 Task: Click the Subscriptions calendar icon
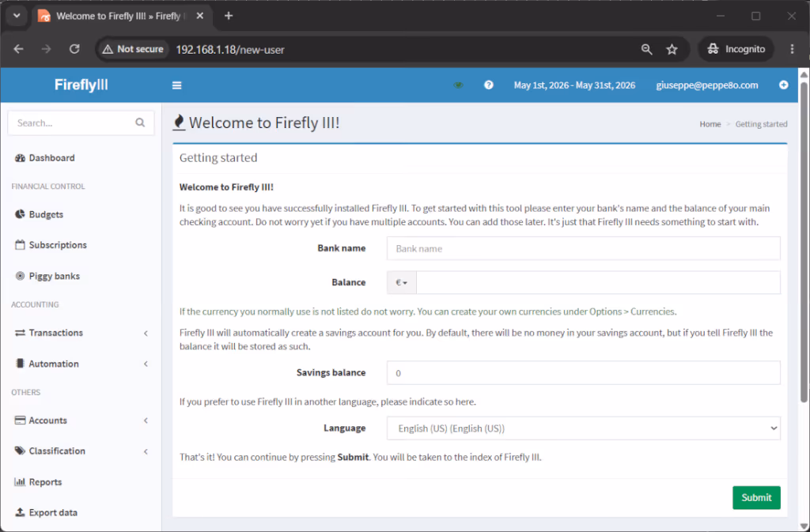click(20, 244)
